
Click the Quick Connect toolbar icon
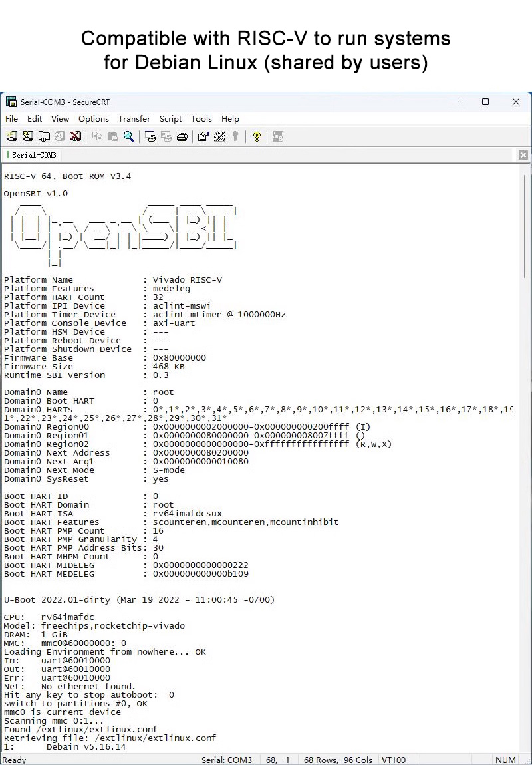coord(27,136)
